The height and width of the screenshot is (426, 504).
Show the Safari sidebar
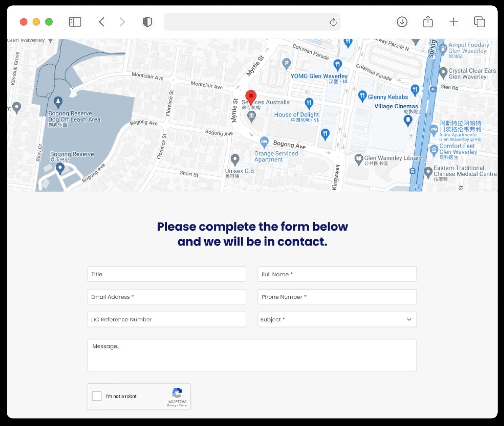point(75,22)
